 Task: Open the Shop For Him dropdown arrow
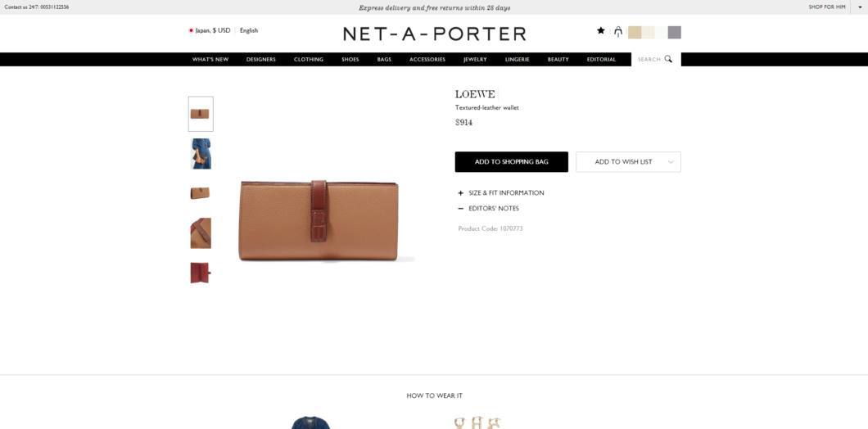tap(859, 7)
